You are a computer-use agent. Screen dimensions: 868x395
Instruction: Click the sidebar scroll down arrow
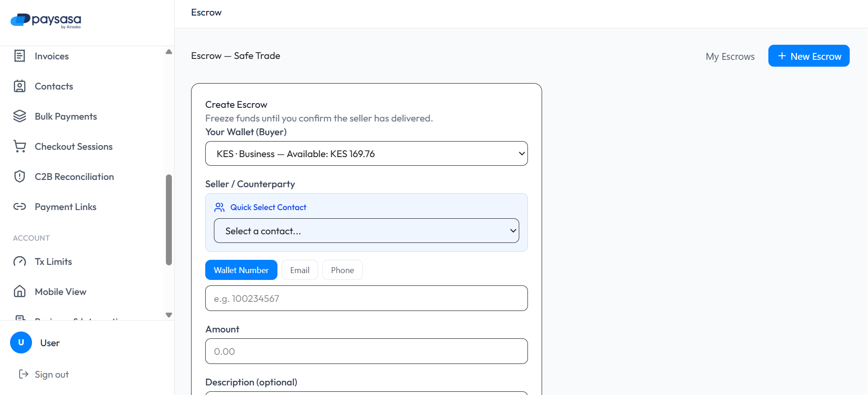tap(169, 315)
